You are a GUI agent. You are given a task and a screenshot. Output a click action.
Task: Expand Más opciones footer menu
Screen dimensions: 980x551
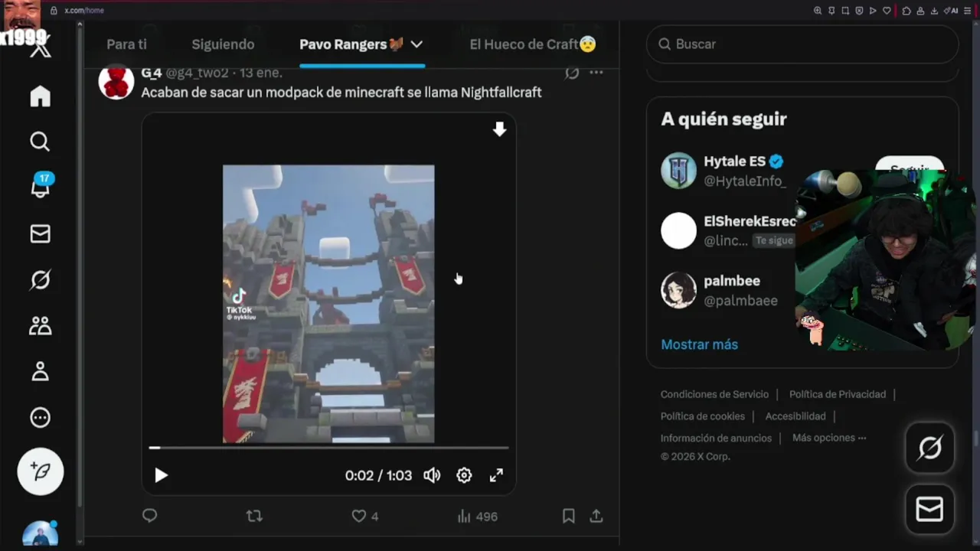[x=829, y=438]
